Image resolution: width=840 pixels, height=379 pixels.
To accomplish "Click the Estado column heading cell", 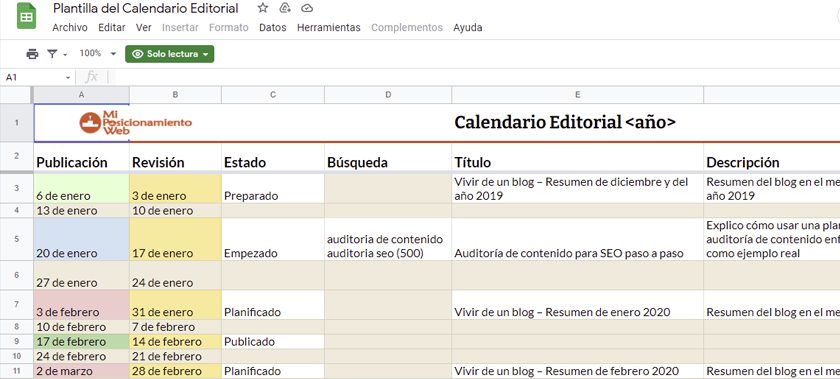I will click(273, 157).
